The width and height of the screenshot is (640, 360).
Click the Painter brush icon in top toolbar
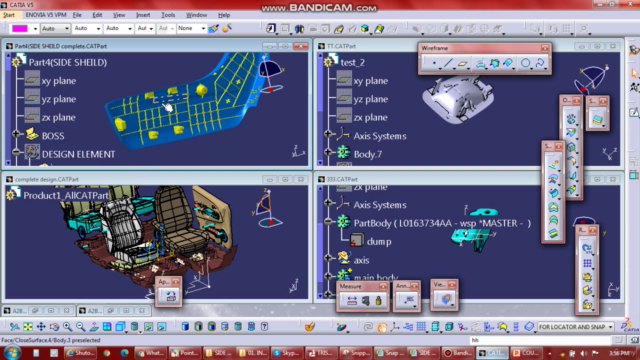(x=213, y=28)
